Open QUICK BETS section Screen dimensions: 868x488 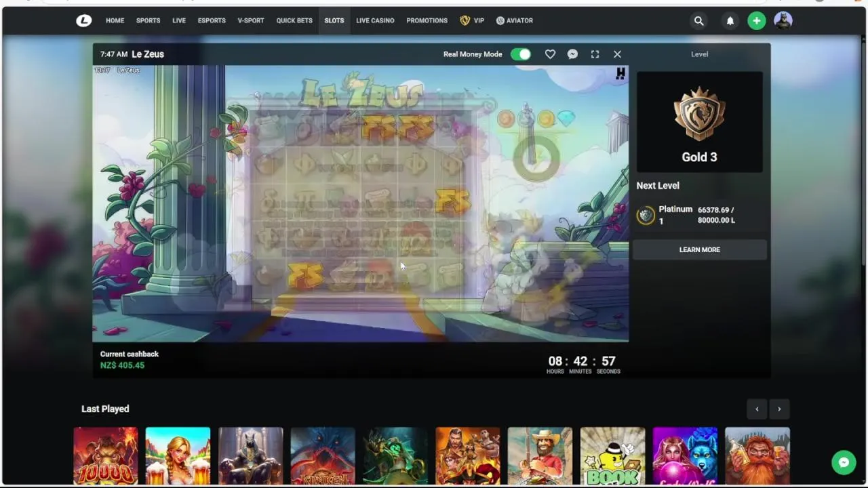coord(294,21)
